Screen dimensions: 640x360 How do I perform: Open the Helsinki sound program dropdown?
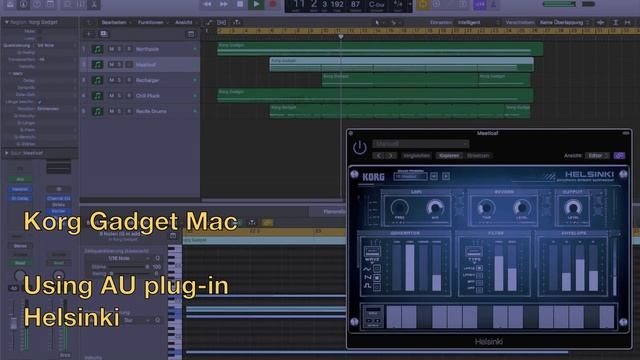pyautogui.click(x=410, y=176)
